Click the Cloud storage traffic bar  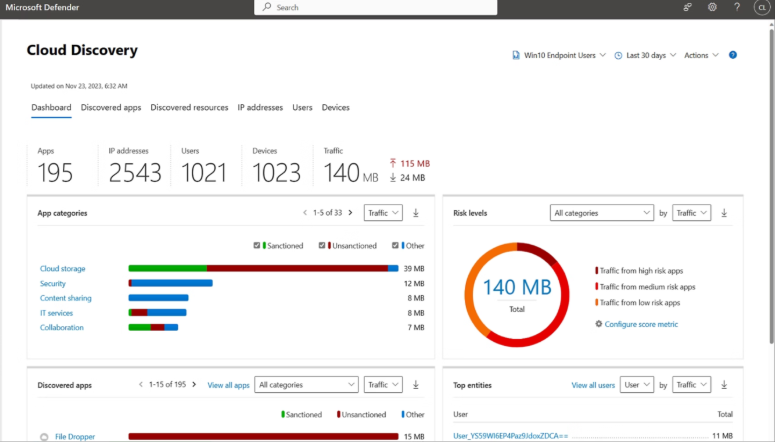pos(263,268)
